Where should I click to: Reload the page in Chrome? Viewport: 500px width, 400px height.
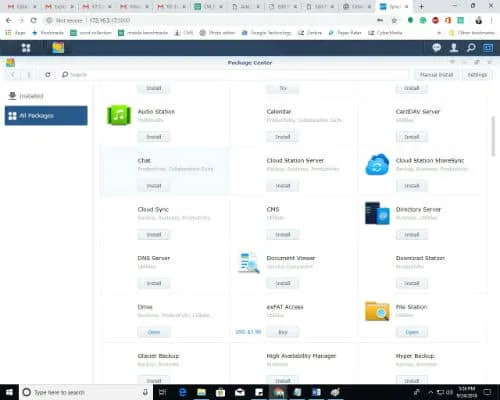point(33,20)
